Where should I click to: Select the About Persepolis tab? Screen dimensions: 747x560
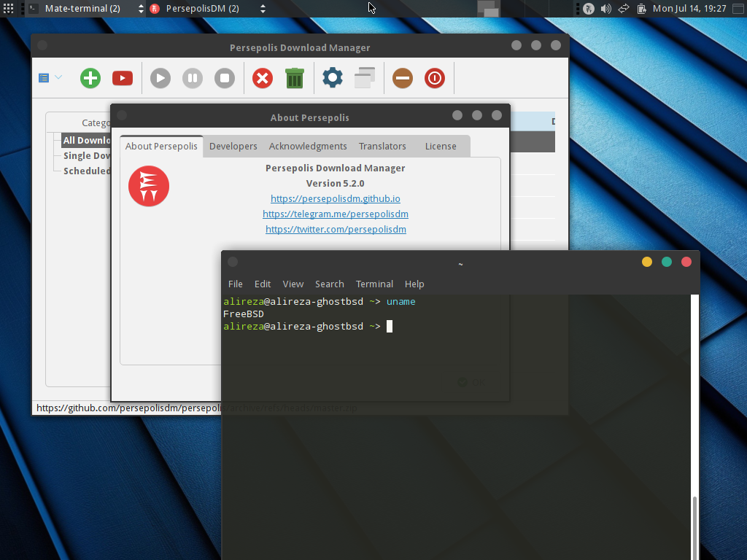(x=161, y=146)
